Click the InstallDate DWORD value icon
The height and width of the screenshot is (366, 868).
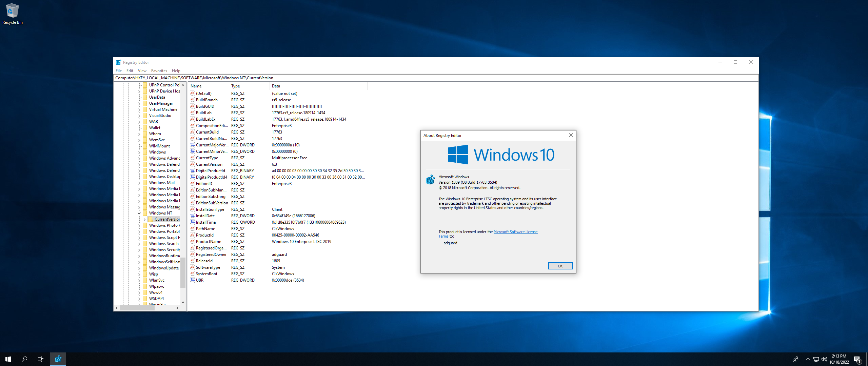point(193,216)
